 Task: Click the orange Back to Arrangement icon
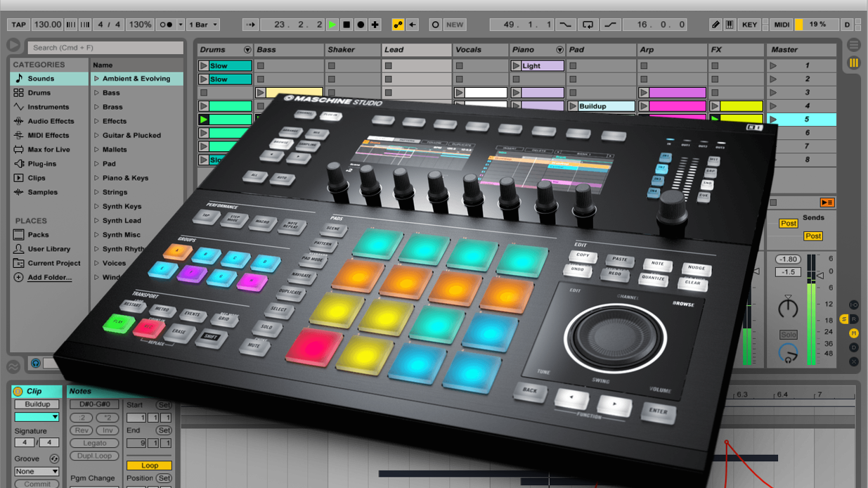click(828, 203)
